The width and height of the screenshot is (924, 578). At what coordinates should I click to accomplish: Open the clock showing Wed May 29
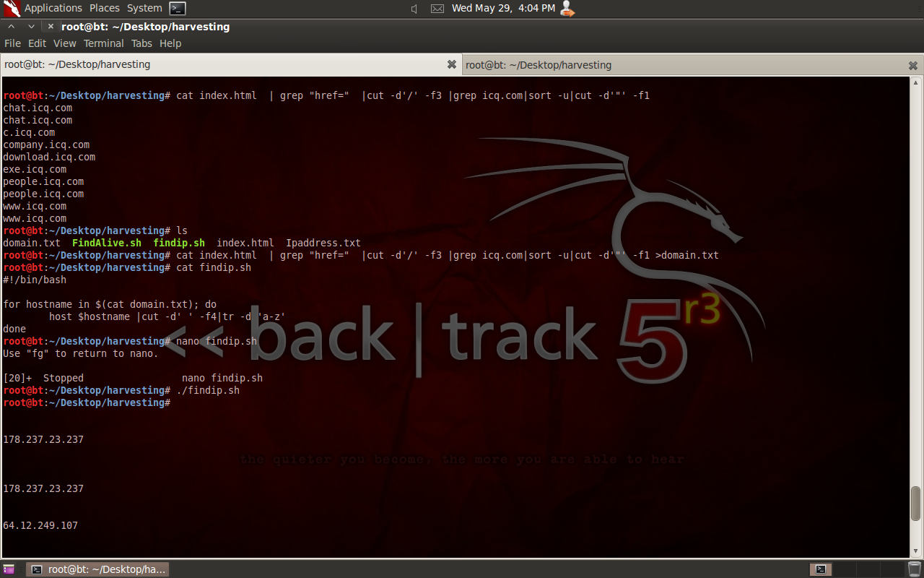tap(503, 8)
